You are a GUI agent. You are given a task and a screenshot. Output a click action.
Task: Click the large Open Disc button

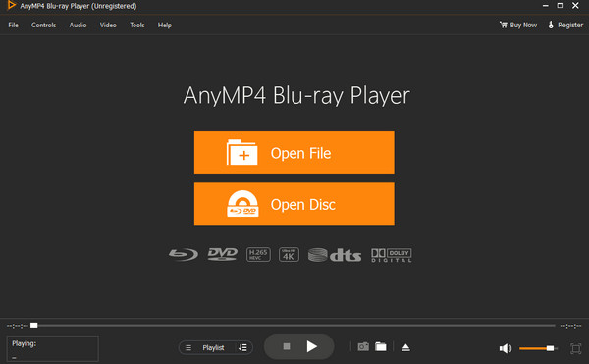(294, 204)
